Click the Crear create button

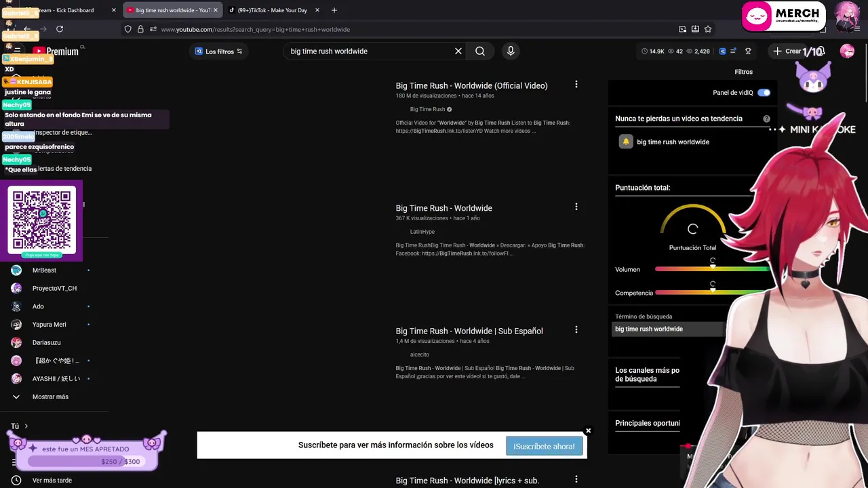coord(787,52)
